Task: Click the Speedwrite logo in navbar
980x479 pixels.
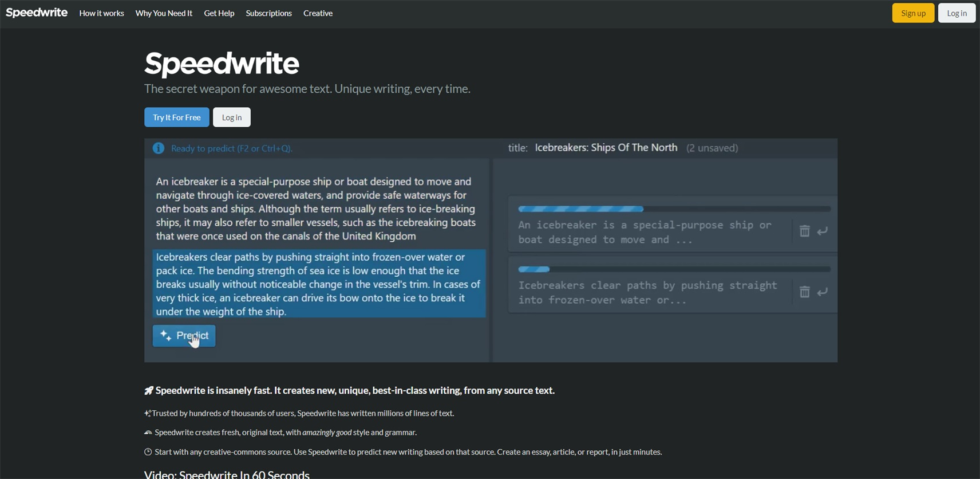Action: (x=37, y=13)
